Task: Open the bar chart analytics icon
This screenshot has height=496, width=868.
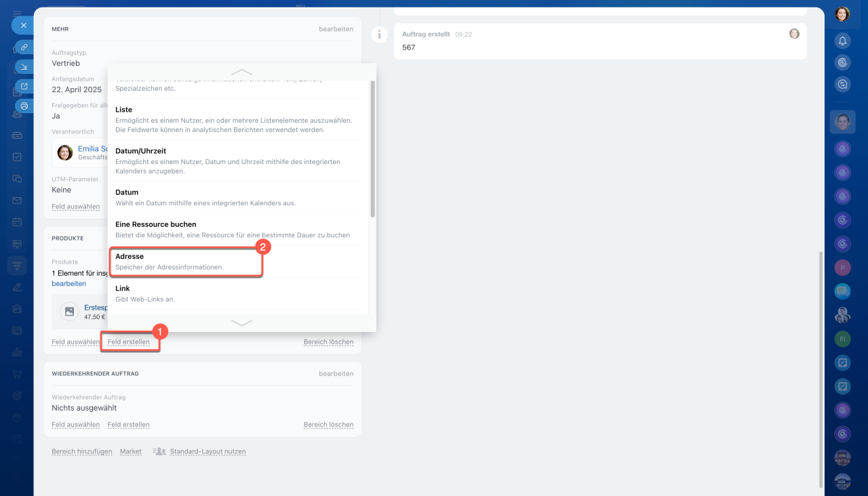Action: tap(17, 352)
